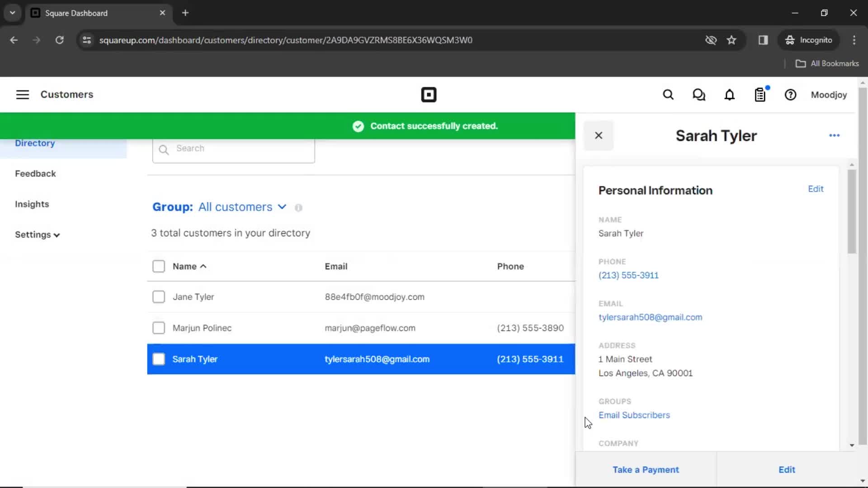Click the Take a Payment button
This screenshot has height=488, width=868.
coord(646,469)
